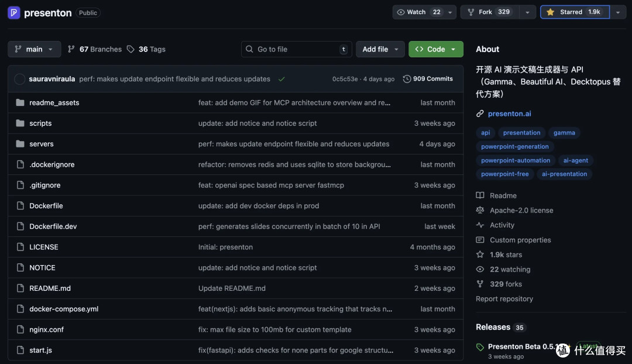Click the .gitignore file icon
Viewport: 632px width, 364px height.
tap(20, 185)
